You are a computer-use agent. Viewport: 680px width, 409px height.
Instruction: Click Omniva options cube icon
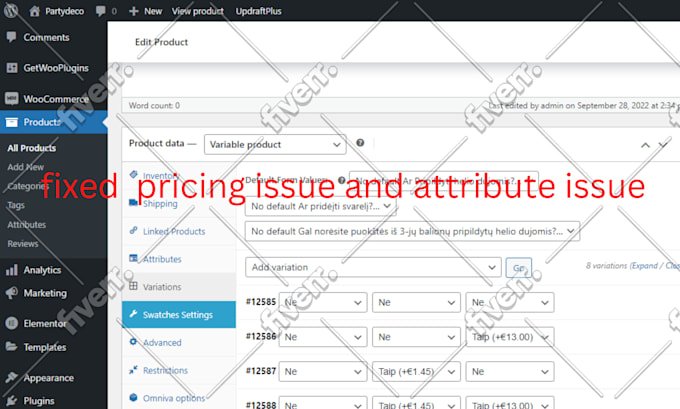134,397
